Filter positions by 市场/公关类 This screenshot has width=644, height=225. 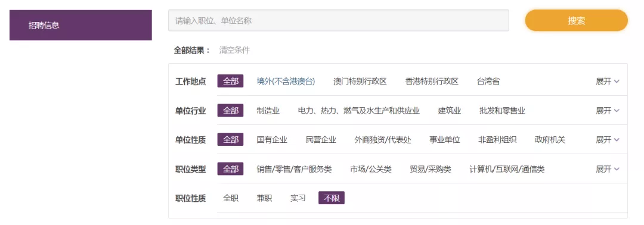point(371,169)
